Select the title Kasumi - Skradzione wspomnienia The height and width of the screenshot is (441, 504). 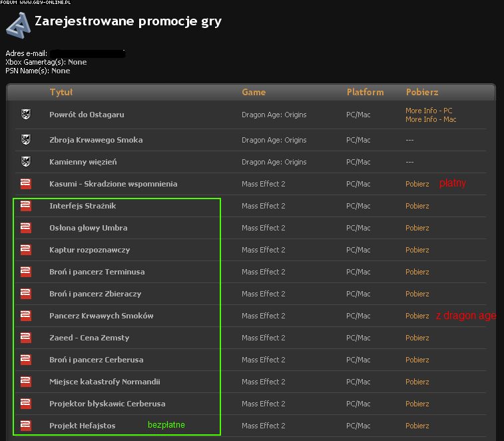coord(113,184)
